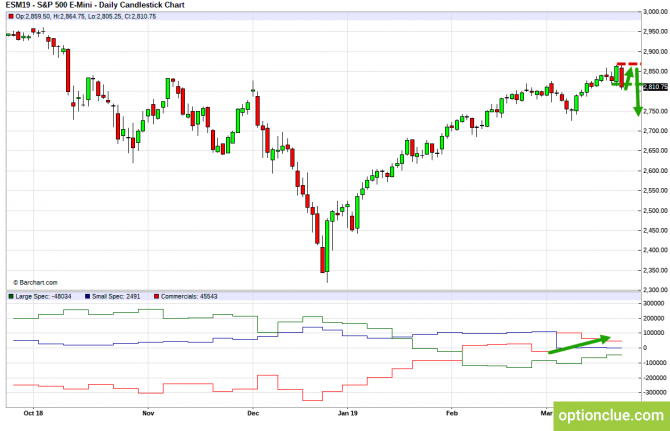Click the Op/Hi/Lo/Cl price readout text
670x431 pixels.
[85, 17]
